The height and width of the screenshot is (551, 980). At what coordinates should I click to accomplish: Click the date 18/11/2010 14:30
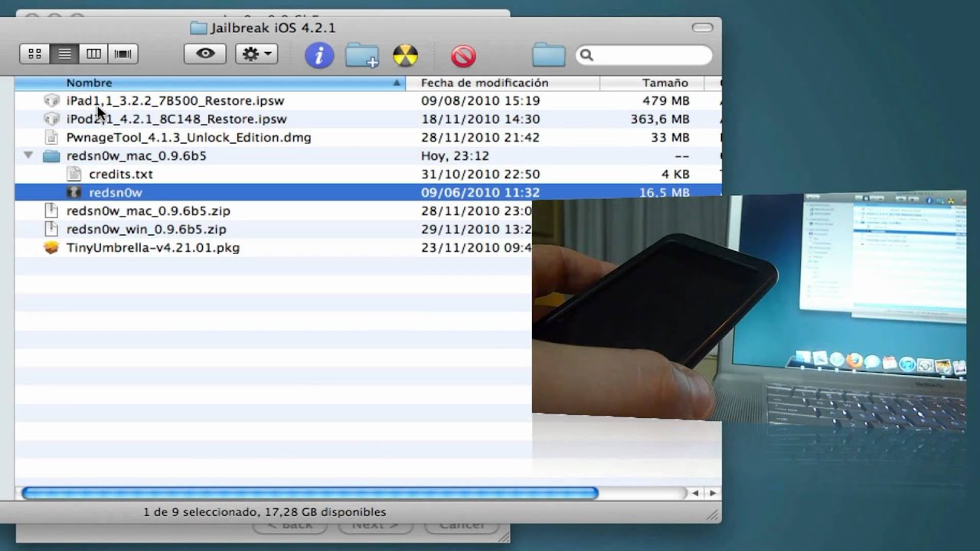coord(480,119)
